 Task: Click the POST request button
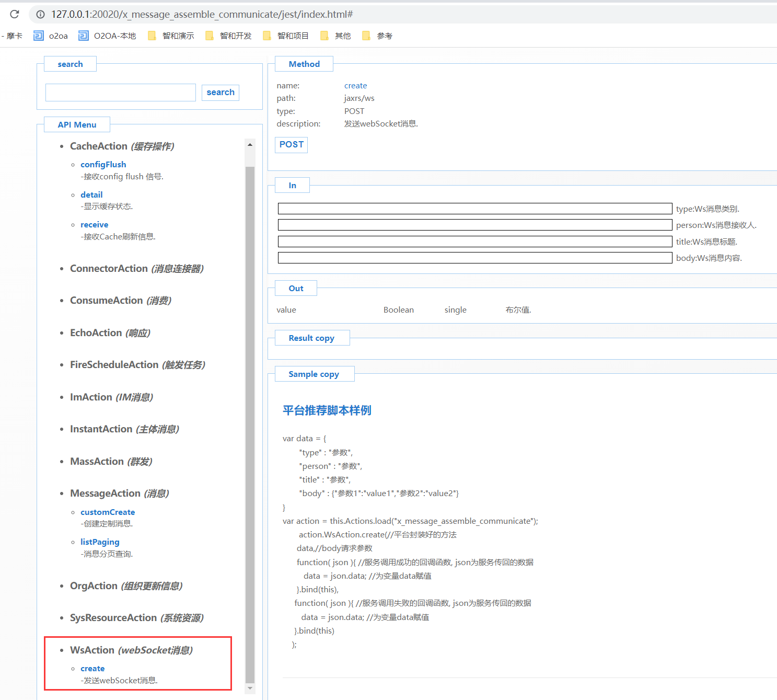[x=291, y=145]
